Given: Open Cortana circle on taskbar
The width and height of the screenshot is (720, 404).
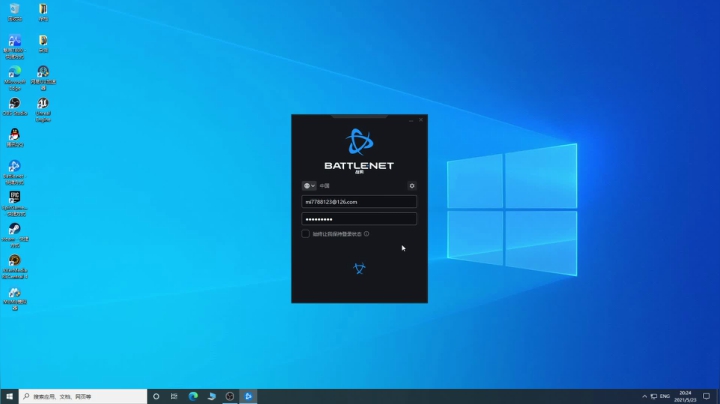Looking at the screenshot, I should tap(156, 396).
